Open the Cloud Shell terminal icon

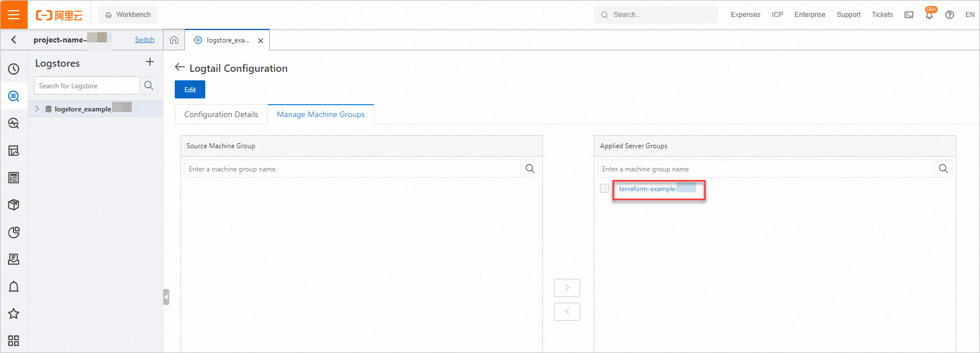tap(909, 15)
